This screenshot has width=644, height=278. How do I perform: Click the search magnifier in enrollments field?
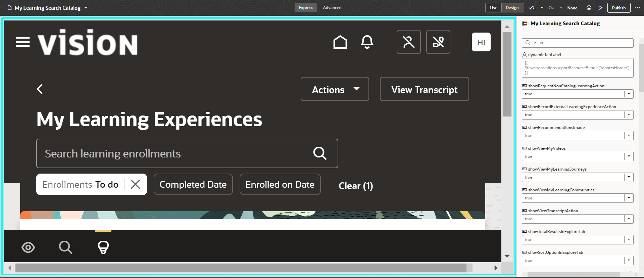tap(320, 153)
